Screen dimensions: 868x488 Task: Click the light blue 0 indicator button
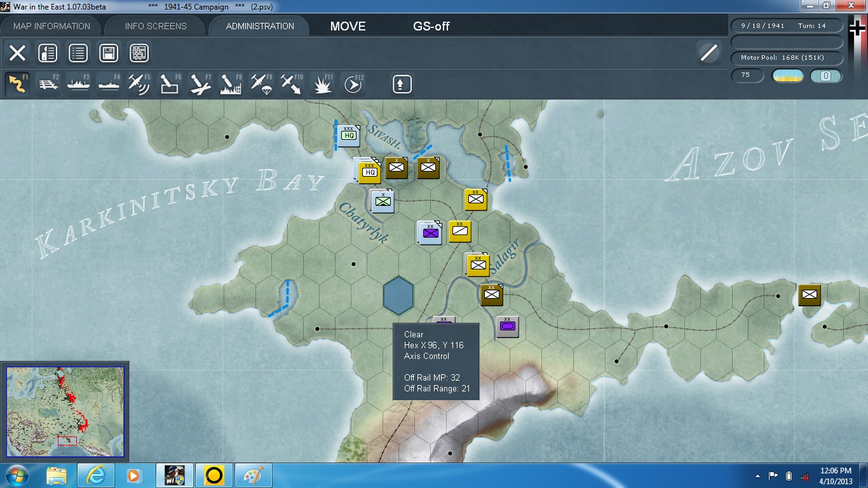pos(826,76)
